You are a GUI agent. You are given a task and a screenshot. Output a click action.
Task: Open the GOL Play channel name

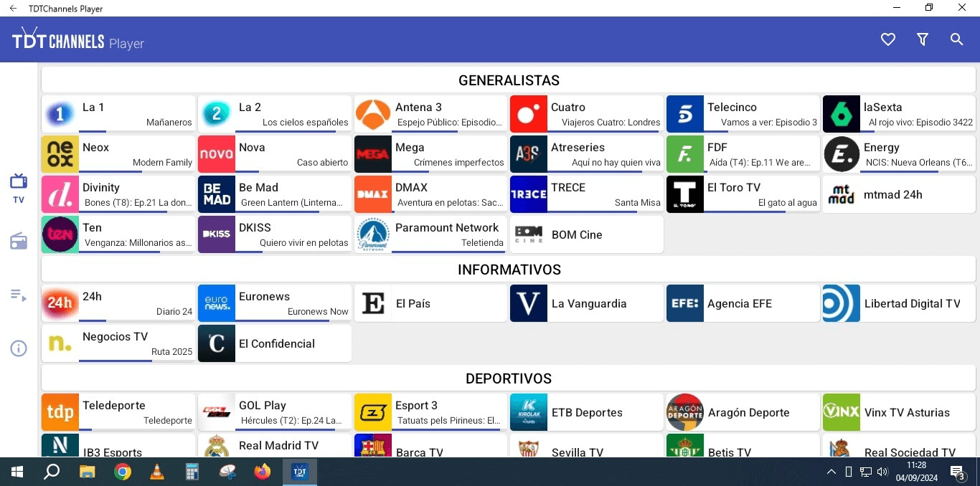[x=263, y=405]
